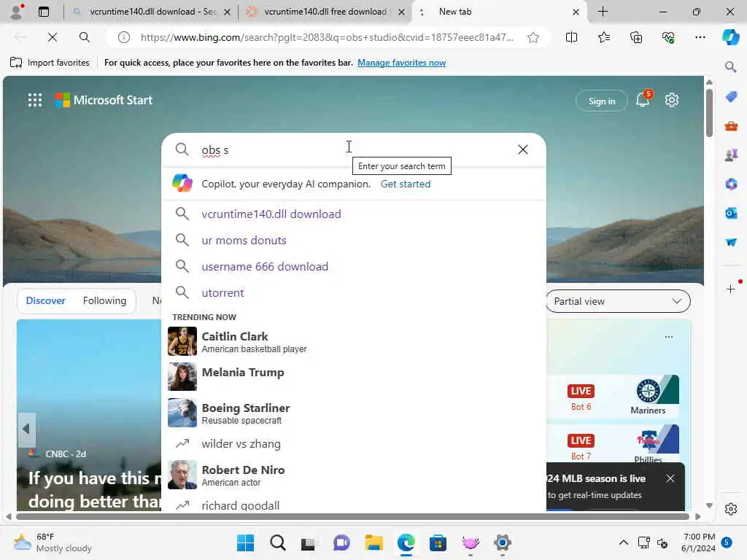Open the Drop send icon in the sidebar

click(731, 242)
